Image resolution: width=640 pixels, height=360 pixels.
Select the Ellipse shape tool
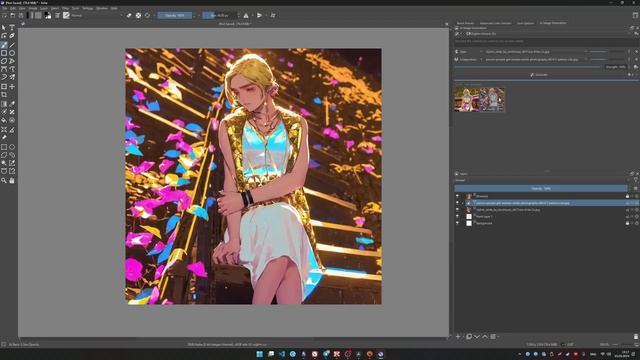point(12,53)
